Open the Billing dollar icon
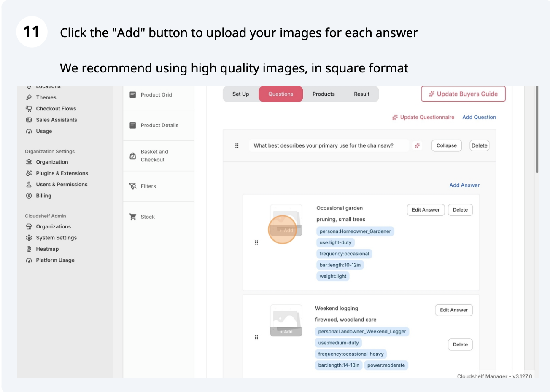The image size is (550, 392). [x=29, y=196]
